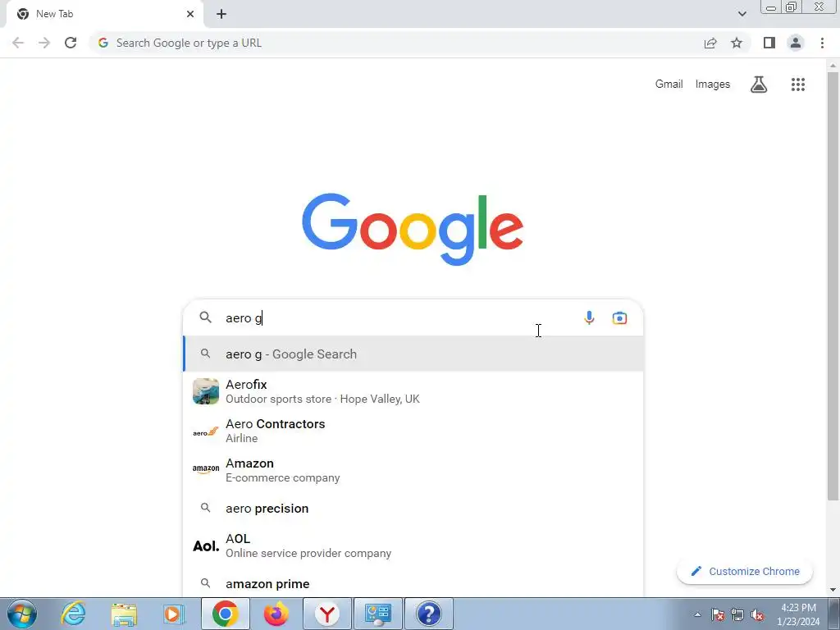The height and width of the screenshot is (630, 840).
Task: Switch to Chrome in the taskbar
Action: 225,614
